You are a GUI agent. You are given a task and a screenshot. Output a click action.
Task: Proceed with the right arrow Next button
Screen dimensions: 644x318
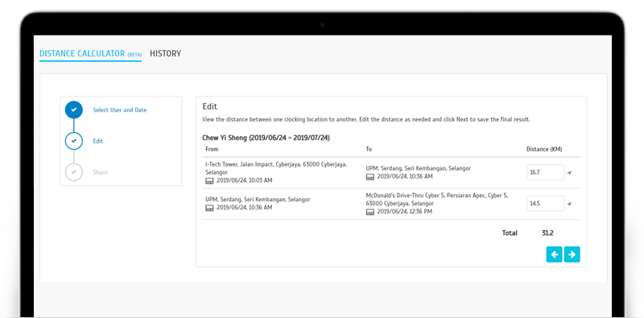pos(572,254)
